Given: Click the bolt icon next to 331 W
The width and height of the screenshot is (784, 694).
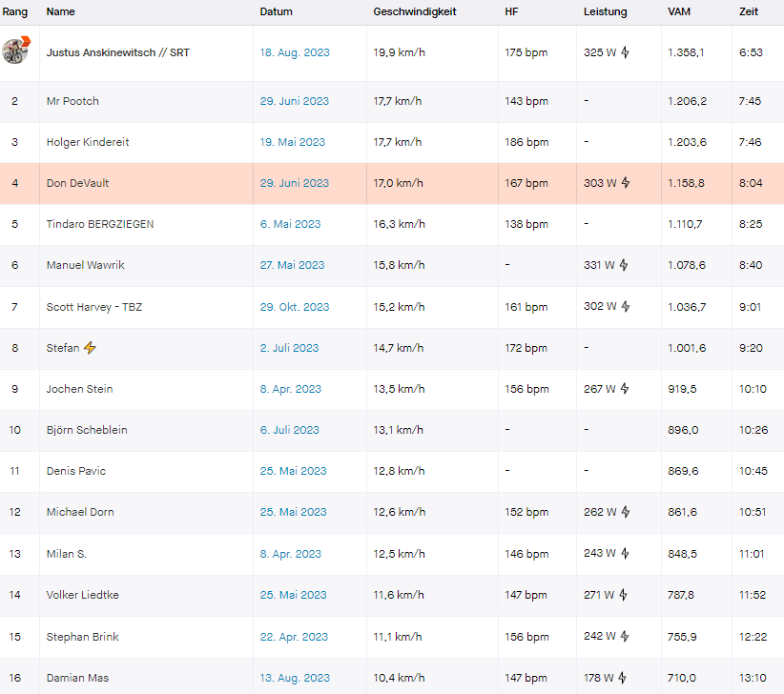Looking at the screenshot, I should (x=624, y=265).
